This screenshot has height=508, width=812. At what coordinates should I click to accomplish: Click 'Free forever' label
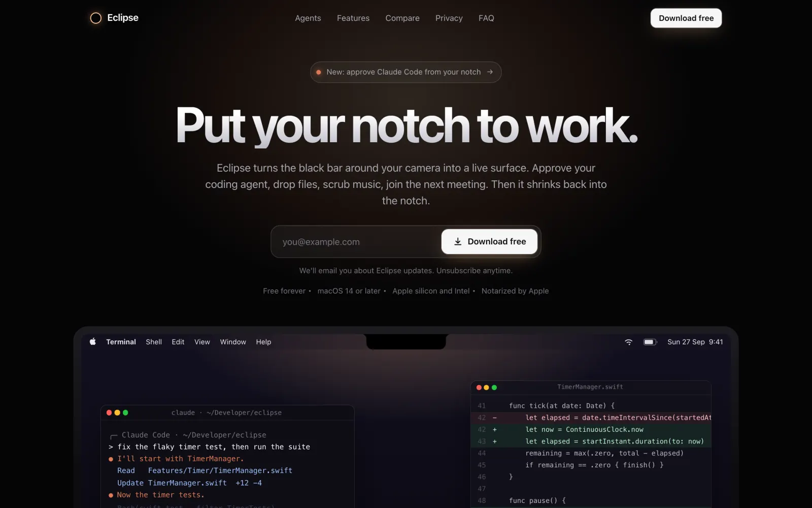point(284,291)
